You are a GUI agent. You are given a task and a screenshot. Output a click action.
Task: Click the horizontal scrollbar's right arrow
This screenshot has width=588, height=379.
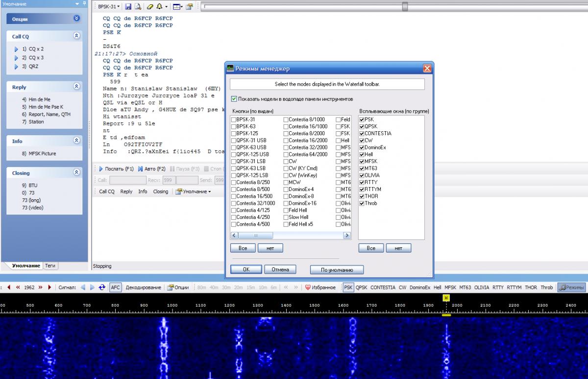(x=347, y=236)
